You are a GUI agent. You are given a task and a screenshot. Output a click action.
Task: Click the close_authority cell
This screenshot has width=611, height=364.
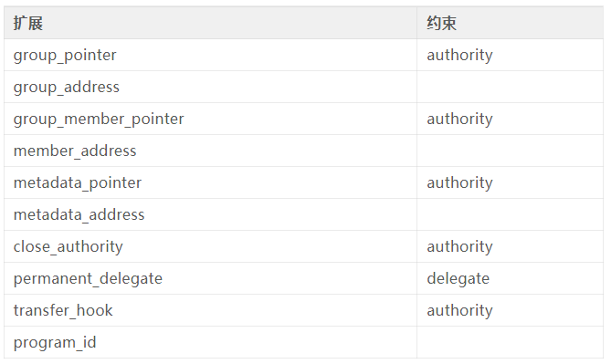point(210,246)
